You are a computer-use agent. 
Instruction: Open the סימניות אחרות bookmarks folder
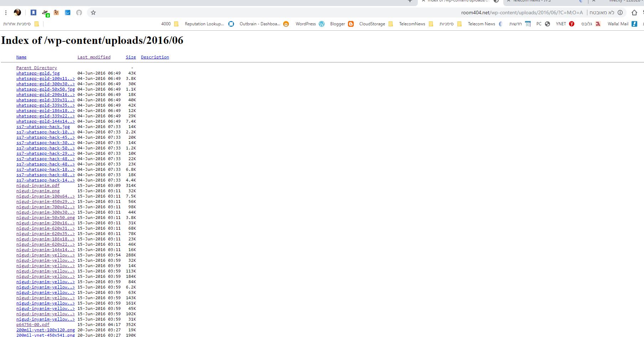tap(21, 24)
